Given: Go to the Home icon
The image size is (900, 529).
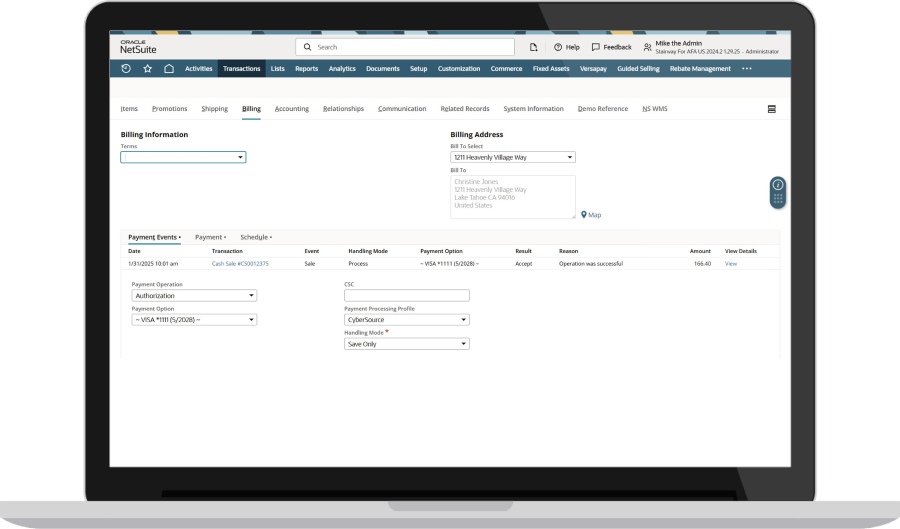Looking at the screenshot, I should pyautogui.click(x=169, y=69).
